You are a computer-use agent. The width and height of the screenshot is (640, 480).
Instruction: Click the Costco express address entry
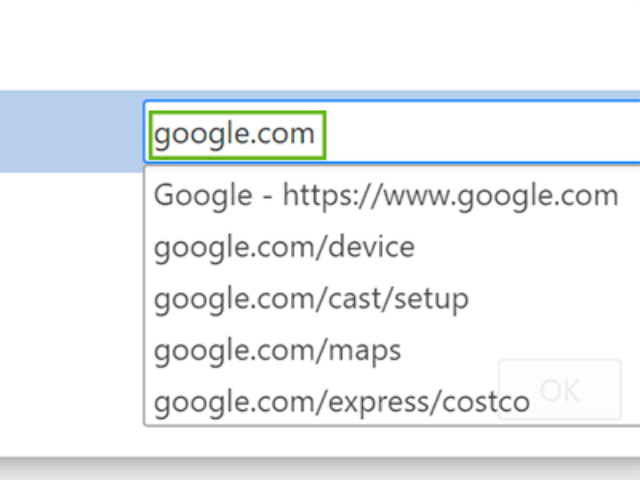tap(342, 402)
